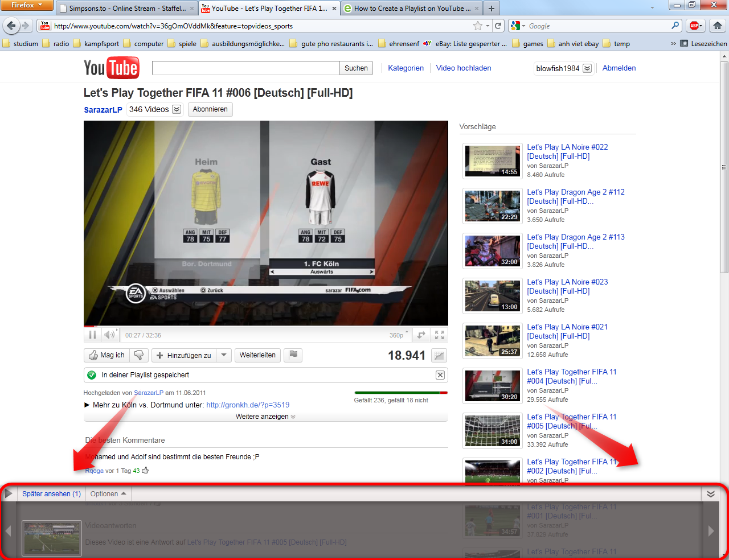Click the YouTube search input field
This screenshot has height=560, width=729.
point(245,68)
